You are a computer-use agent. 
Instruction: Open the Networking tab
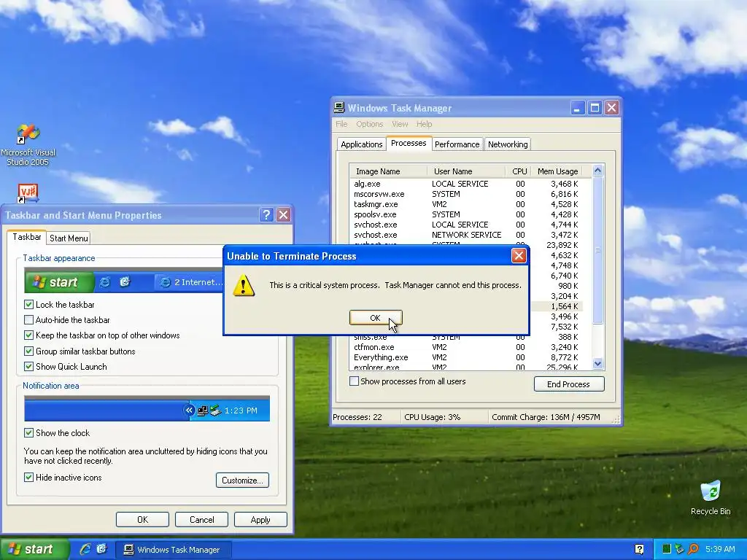point(508,144)
